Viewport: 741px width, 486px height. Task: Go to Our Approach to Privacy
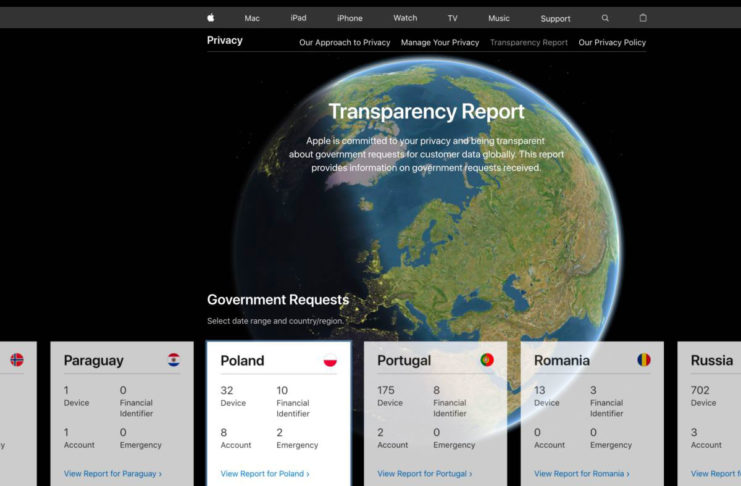345,43
